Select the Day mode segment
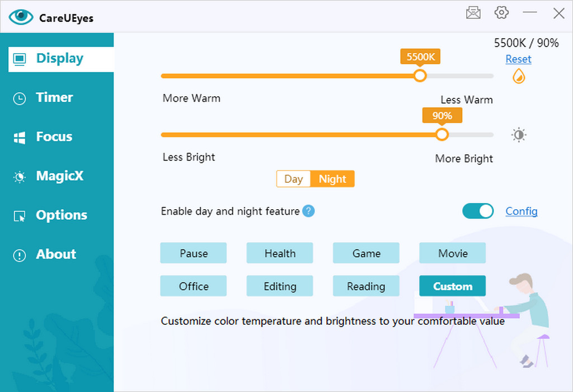Image resolution: width=573 pixels, height=392 pixels. tap(293, 179)
